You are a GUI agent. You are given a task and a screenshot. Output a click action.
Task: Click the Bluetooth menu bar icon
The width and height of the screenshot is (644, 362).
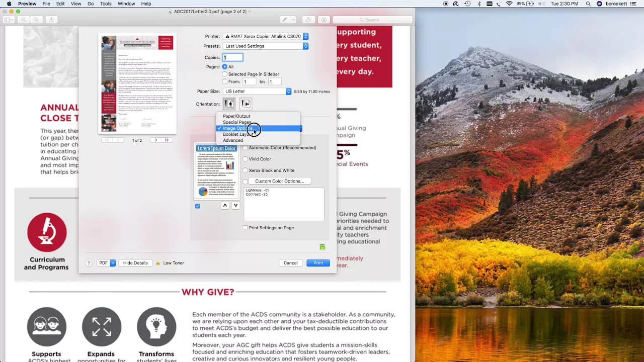coord(479,4)
